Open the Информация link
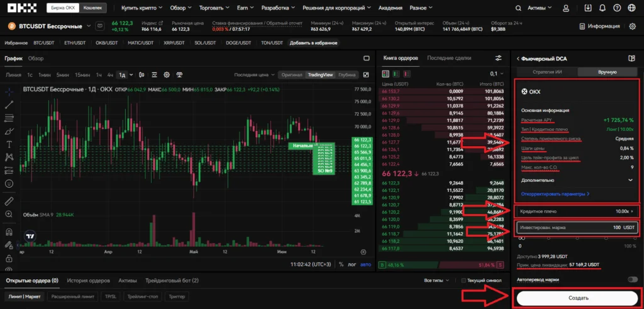The image size is (644, 309). (599, 26)
